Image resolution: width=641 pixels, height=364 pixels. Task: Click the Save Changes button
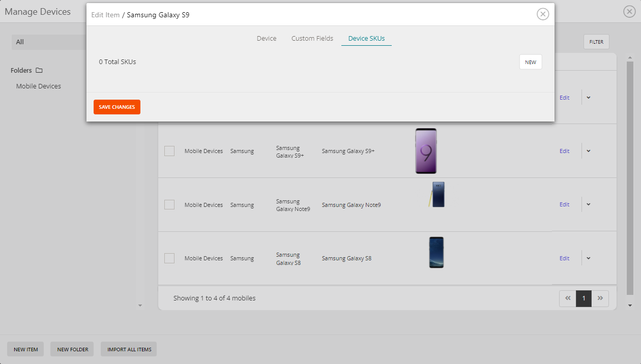pos(117,107)
